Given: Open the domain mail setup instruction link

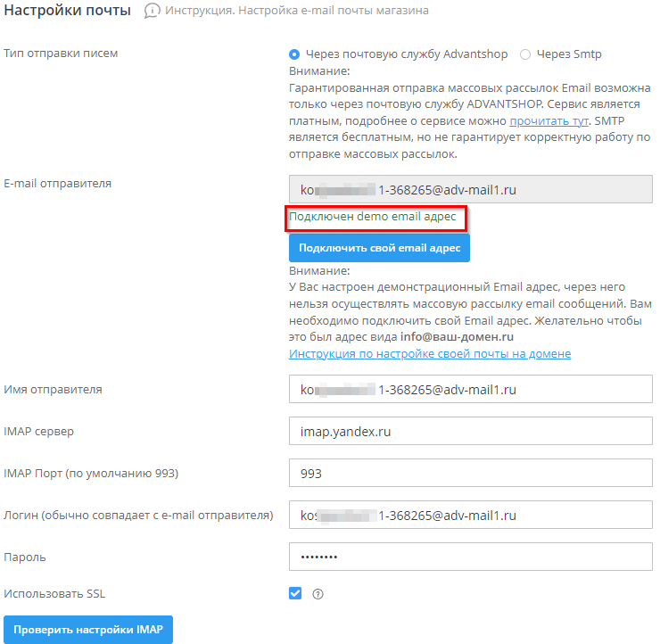Looking at the screenshot, I should (430, 354).
